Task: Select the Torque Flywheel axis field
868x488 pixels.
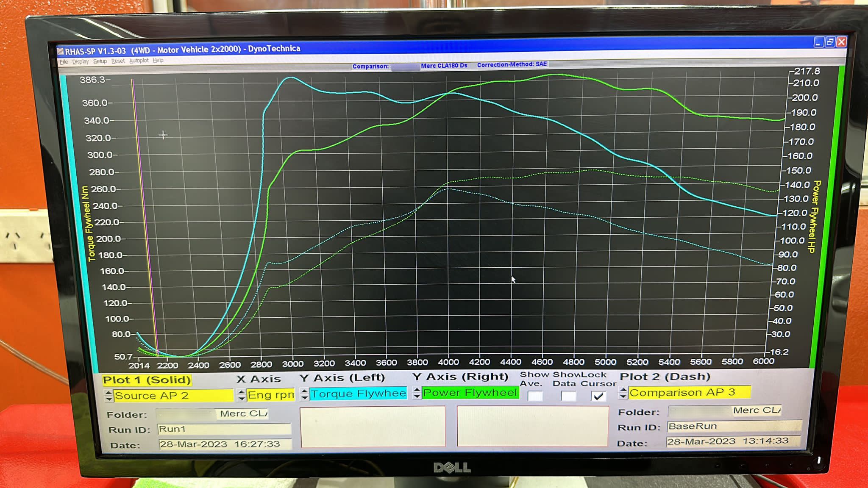Action: tap(358, 394)
